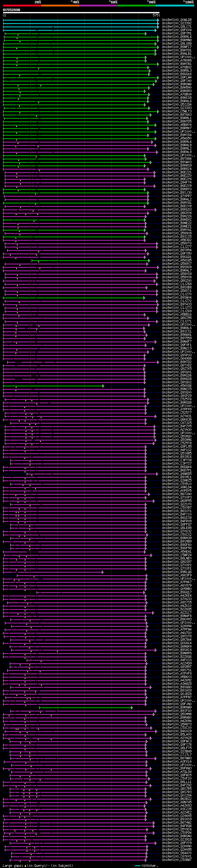Image resolution: width=197 pixels, height=868 pixels.
Task: Select hit UniRef100_B9RMK7
Action: tap(177, 128)
